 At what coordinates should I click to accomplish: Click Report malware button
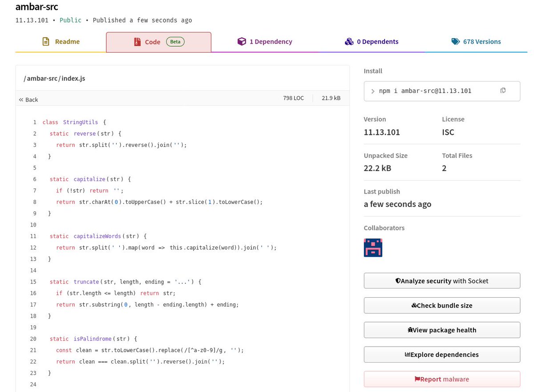[442, 379]
